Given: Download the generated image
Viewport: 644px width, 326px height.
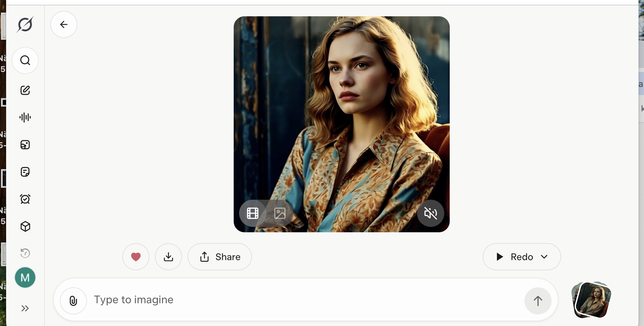Looking at the screenshot, I should (168, 257).
